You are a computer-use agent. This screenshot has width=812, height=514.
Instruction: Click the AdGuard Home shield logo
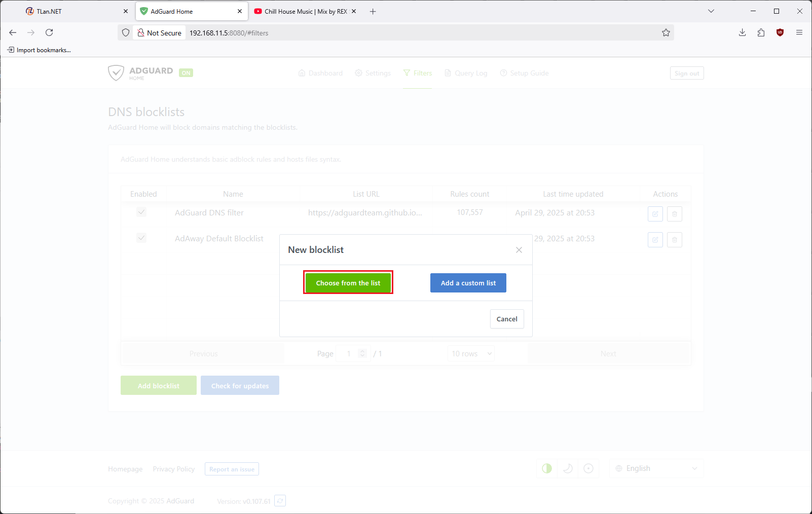116,72
